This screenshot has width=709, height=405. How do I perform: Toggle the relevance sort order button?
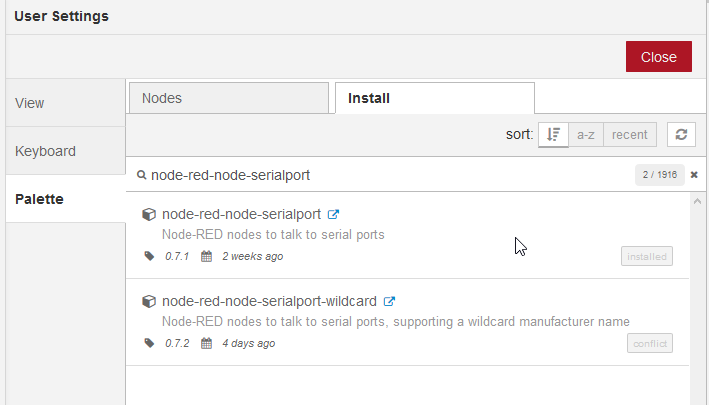coord(553,134)
